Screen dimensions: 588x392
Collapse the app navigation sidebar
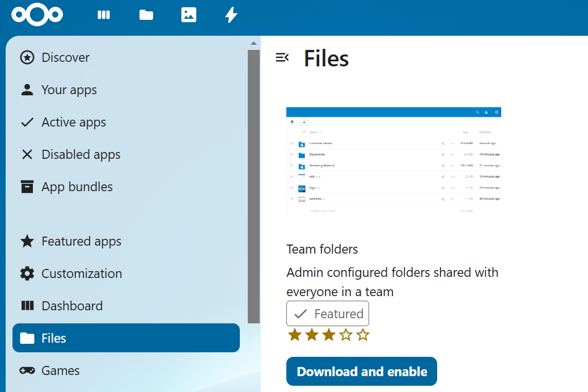click(282, 57)
